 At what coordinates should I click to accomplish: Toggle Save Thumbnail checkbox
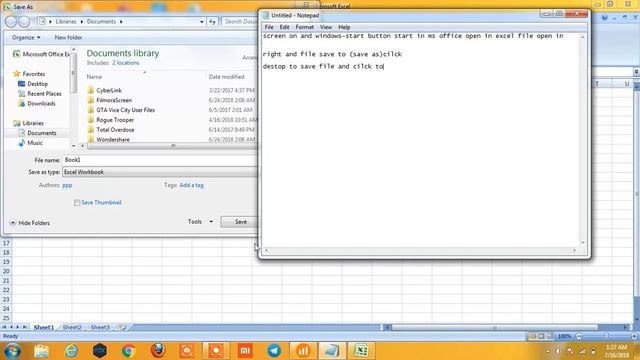77,202
